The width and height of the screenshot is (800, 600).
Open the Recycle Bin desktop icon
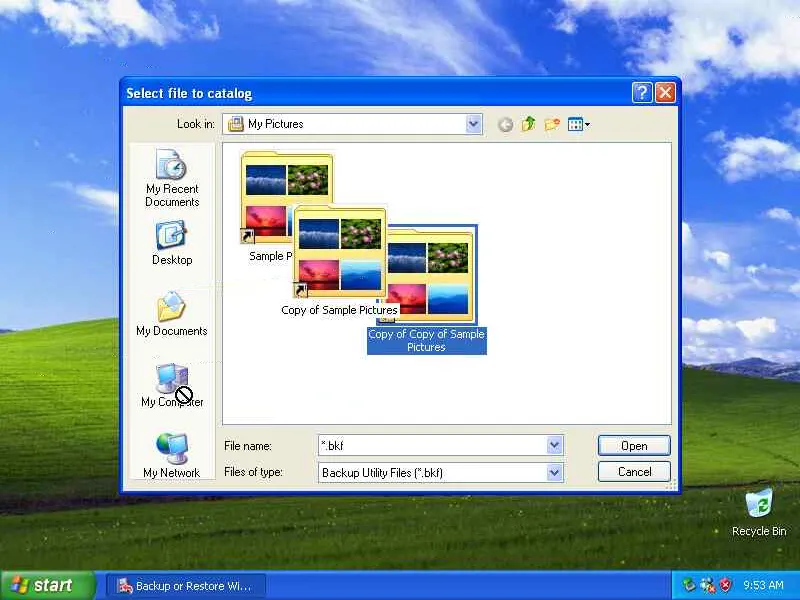[x=759, y=513]
